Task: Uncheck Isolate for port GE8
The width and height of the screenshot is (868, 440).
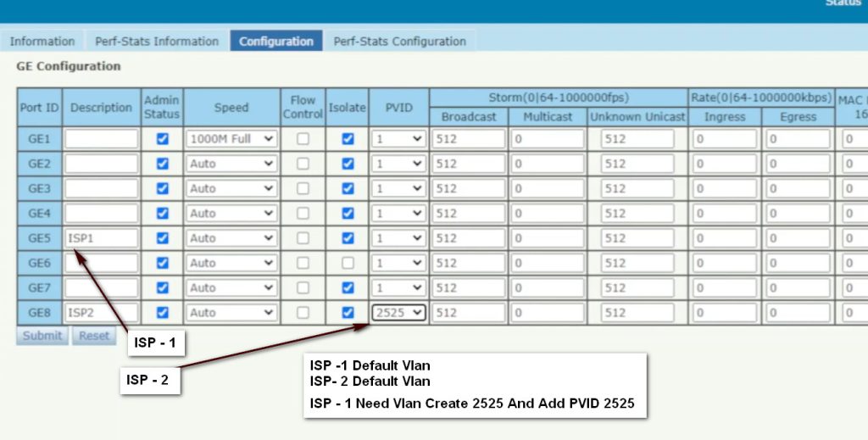Action: click(x=348, y=313)
